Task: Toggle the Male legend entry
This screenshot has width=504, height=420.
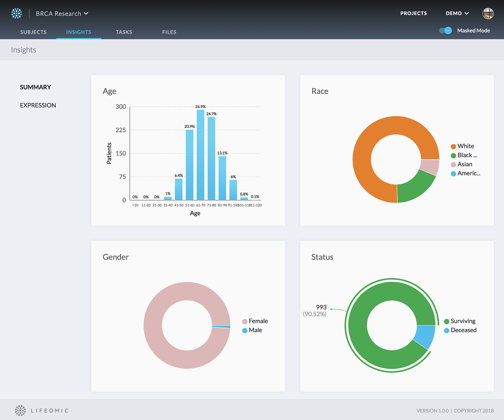Action: pyautogui.click(x=252, y=330)
